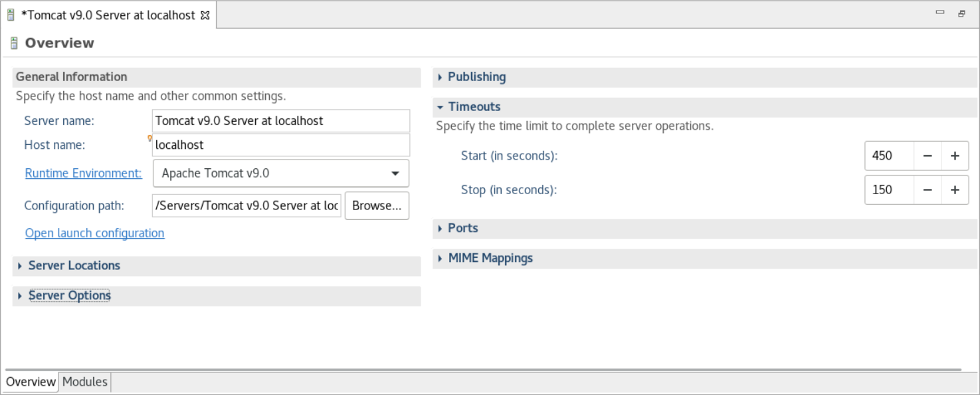Viewport: 980px width, 395px height.
Task: Switch to the Modules tab
Action: click(x=84, y=382)
